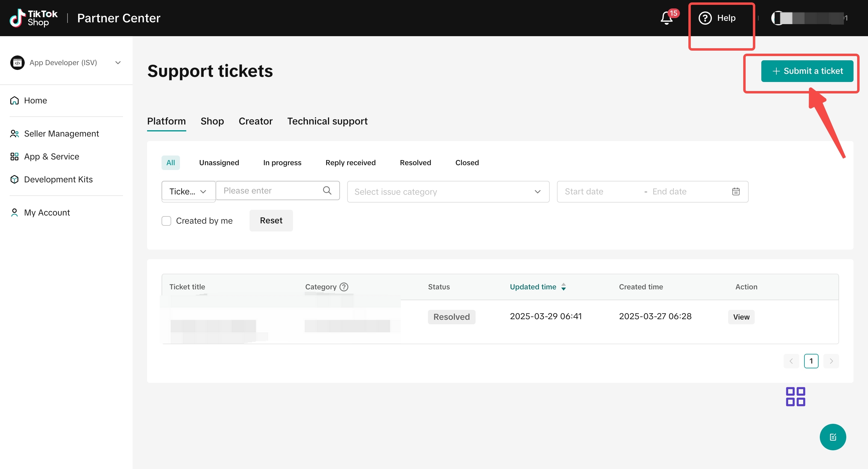Click the Help question mark icon

[x=705, y=18]
